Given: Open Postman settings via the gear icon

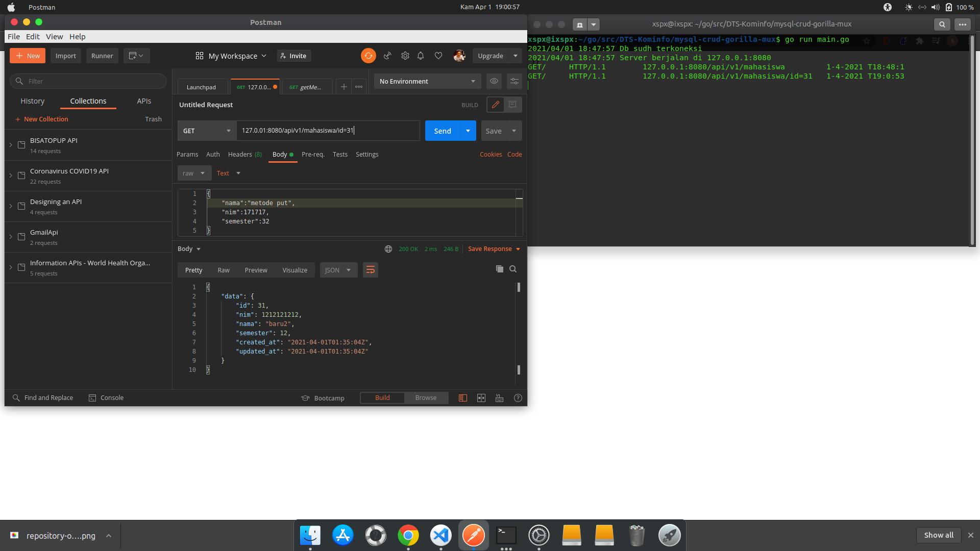Looking at the screenshot, I should coord(405,56).
